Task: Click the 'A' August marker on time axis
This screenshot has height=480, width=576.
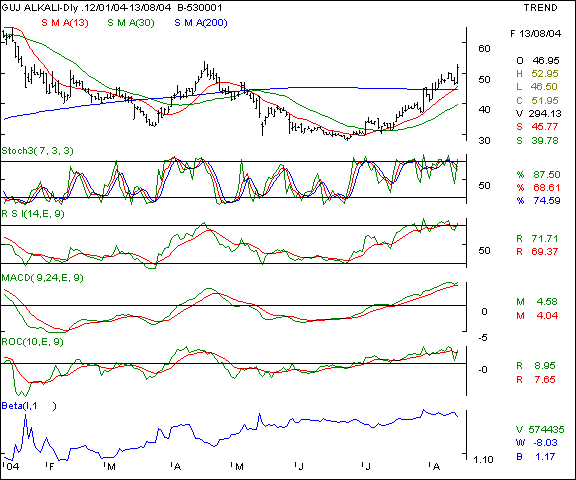Action: point(436,467)
